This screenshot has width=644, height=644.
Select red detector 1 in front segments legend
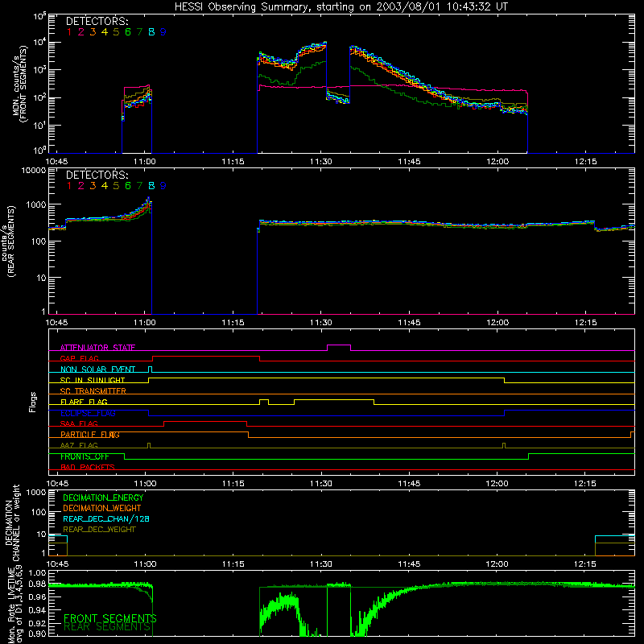pos(69,32)
